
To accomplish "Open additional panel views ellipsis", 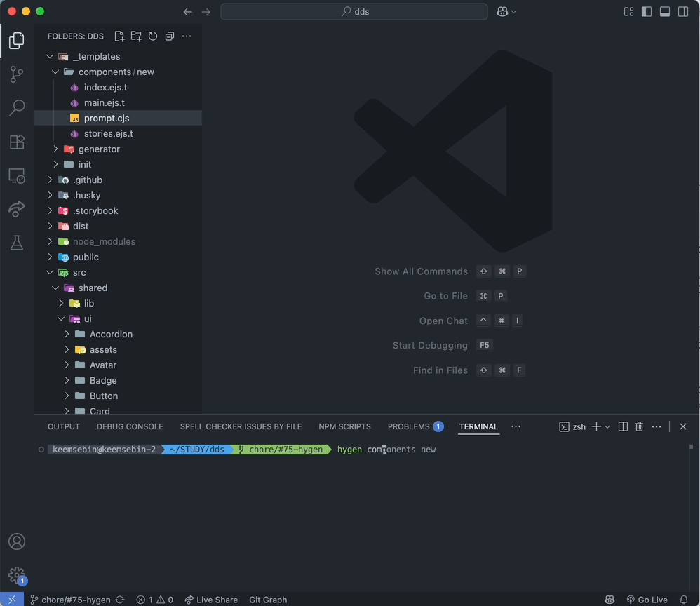I will pos(516,426).
